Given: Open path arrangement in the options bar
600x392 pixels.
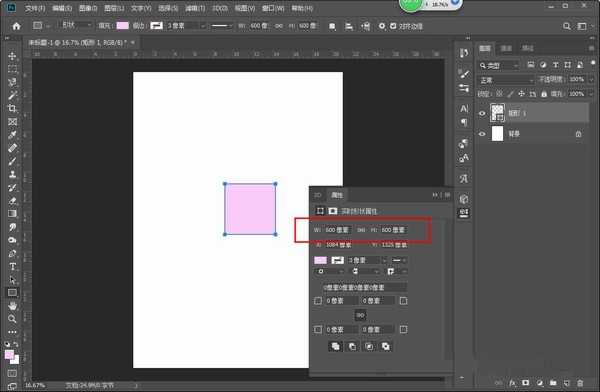Looking at the screenshot, I should point(365,26).
